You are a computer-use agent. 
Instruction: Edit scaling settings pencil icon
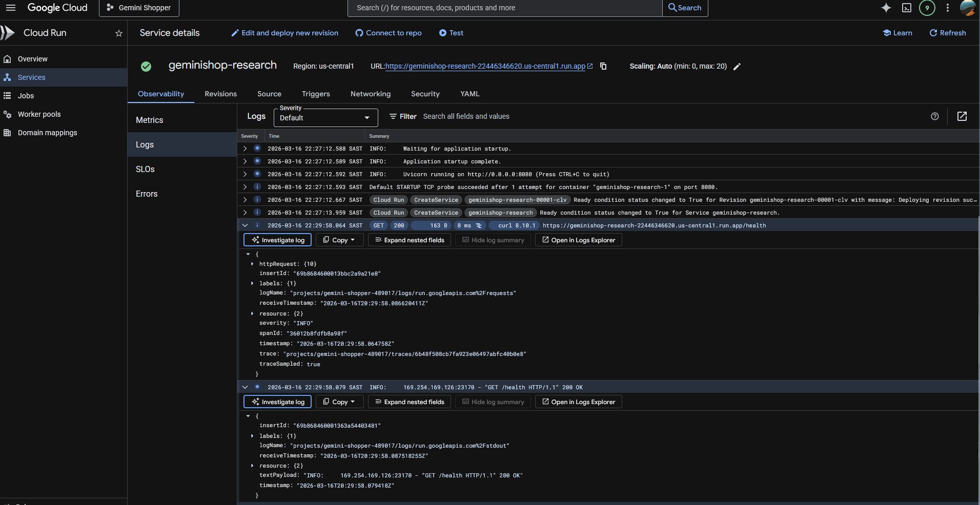pos(737,67)
